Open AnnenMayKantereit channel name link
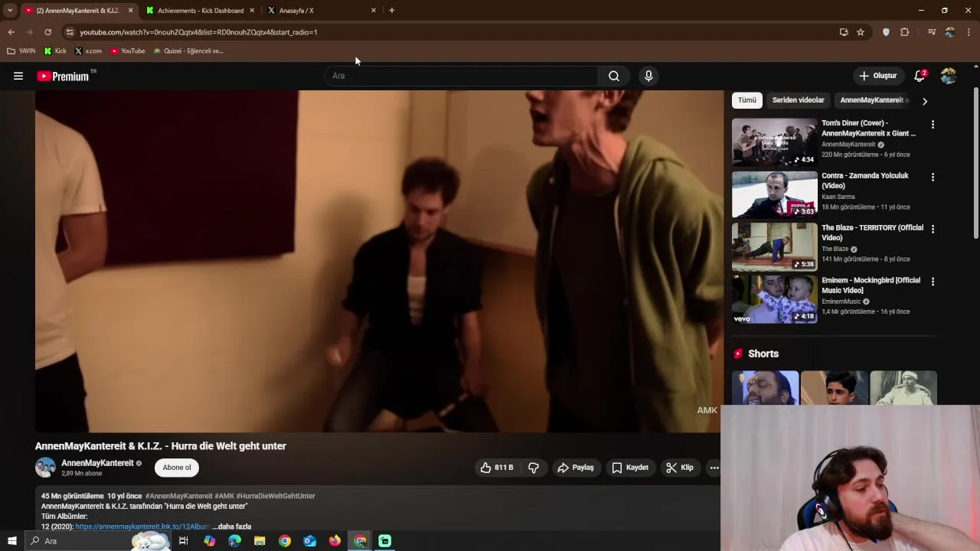Viewport: 980px width, 551px height. (97, 463)
